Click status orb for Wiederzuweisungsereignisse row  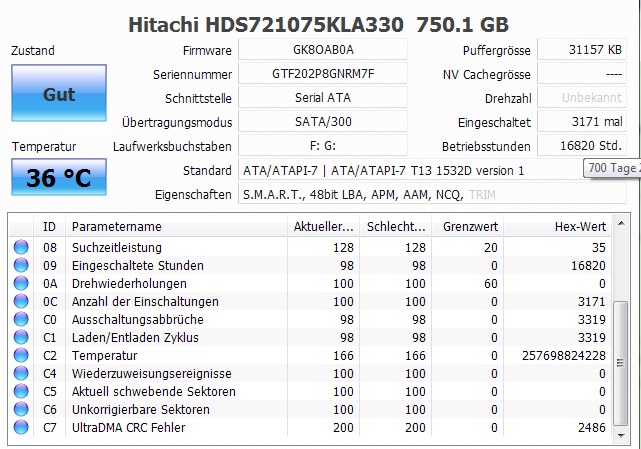click(x=21, y=373)
